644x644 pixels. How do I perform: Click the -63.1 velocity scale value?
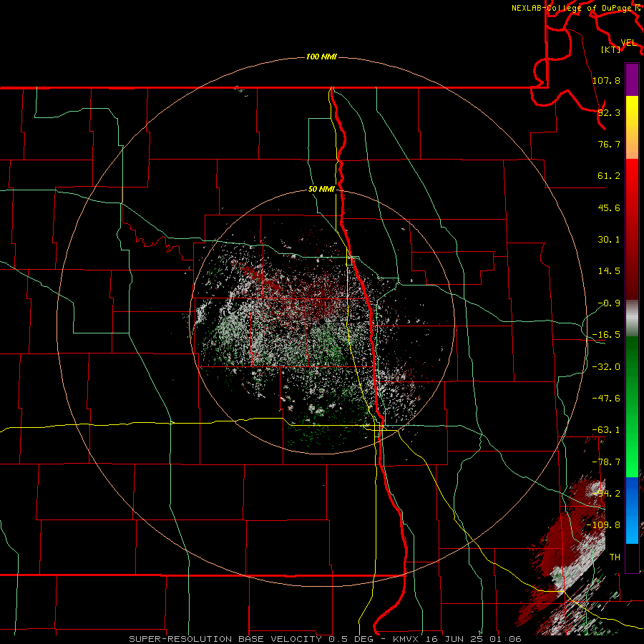[606, 430]
